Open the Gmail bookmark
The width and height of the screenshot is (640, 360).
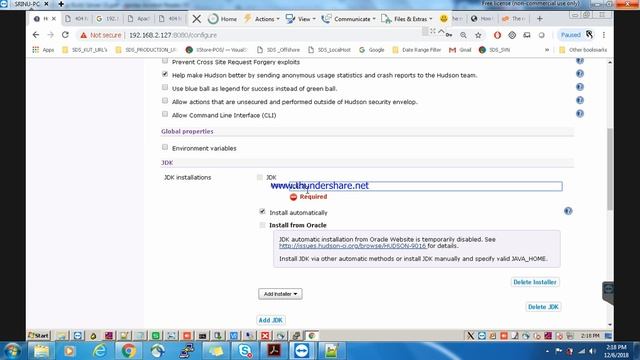[x=460, y=50]
